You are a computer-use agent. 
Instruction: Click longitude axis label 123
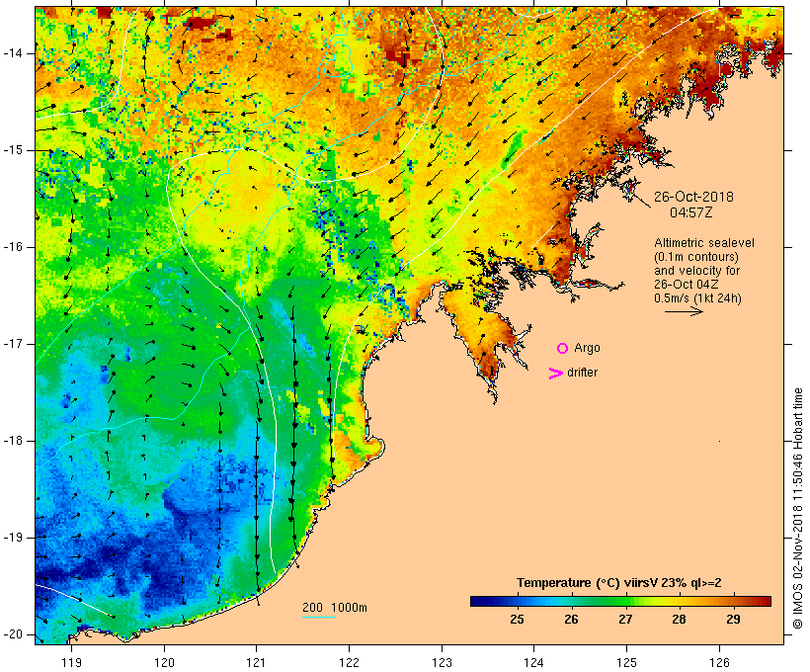coord(442,662)
